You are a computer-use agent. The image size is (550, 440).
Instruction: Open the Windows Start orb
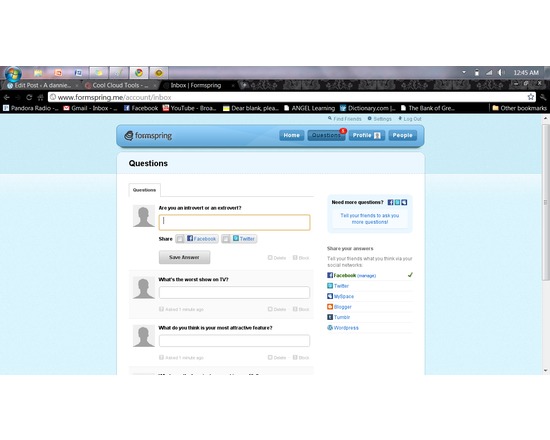pos(13,74)
